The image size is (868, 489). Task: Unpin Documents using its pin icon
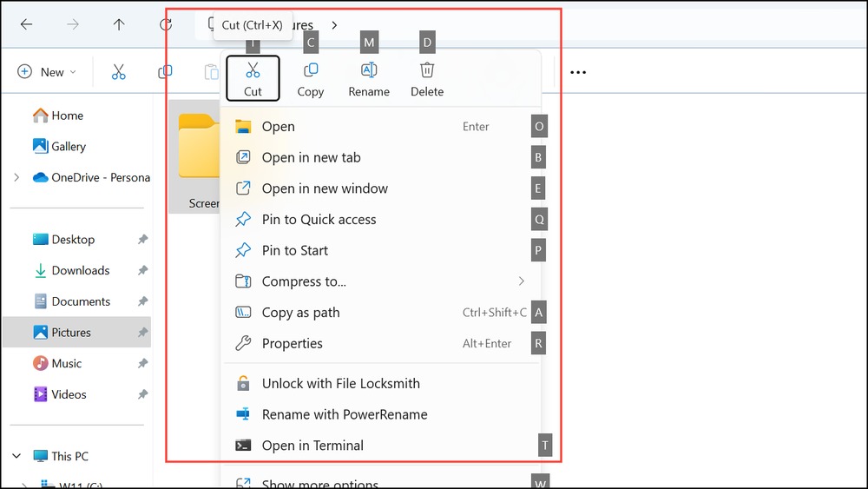pyautogui.click(x=143, y=301)
